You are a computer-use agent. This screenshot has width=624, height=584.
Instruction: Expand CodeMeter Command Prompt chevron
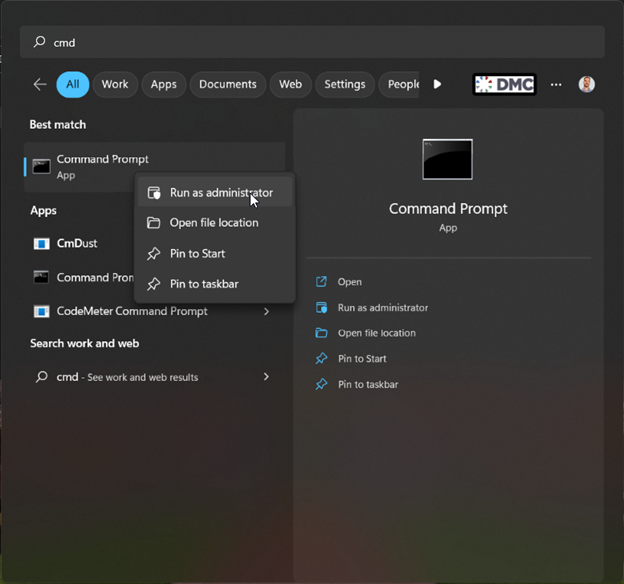coord(266,311)
